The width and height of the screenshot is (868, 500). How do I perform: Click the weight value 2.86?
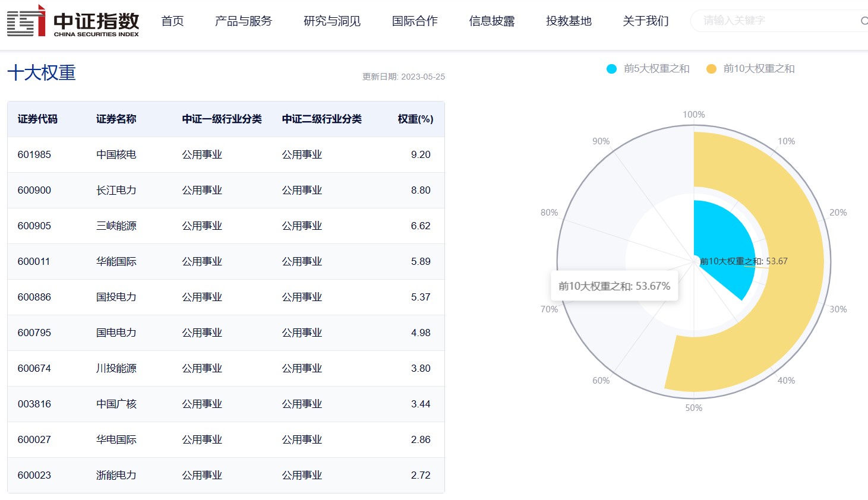421,440
